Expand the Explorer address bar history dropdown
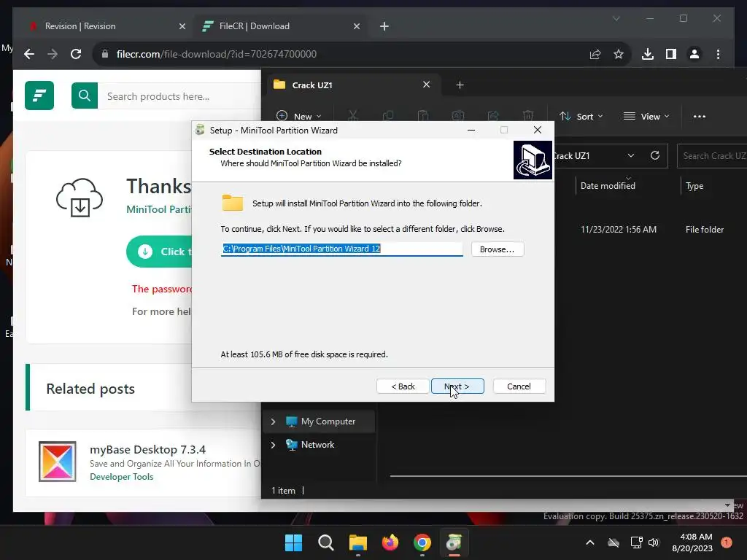This screenshot has width=747, height=560. pyautogui.click(x=631, y=156)
